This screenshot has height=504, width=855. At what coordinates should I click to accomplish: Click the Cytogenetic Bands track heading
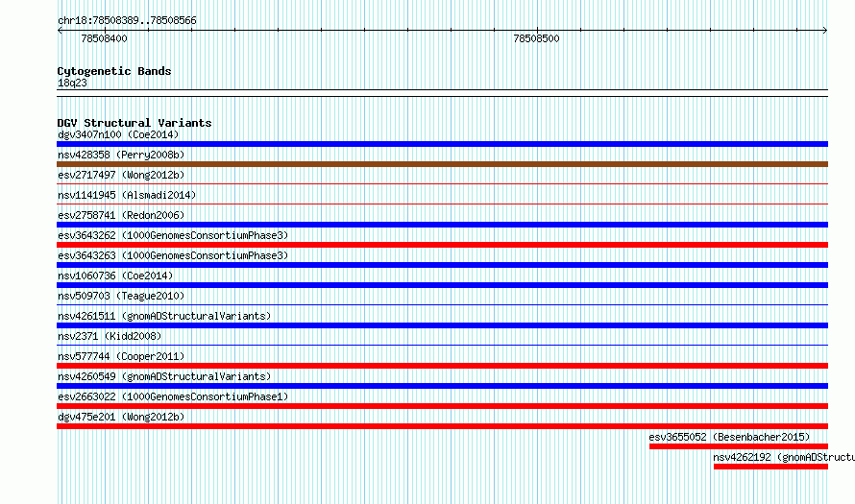[114, 71]
